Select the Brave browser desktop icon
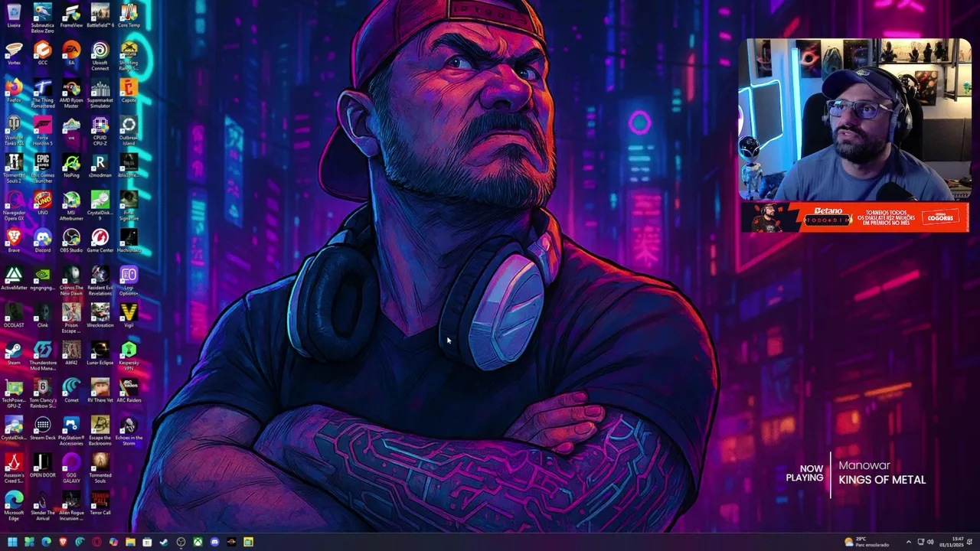The width and height of the screenshot is (980, 551). pos(14,241)
